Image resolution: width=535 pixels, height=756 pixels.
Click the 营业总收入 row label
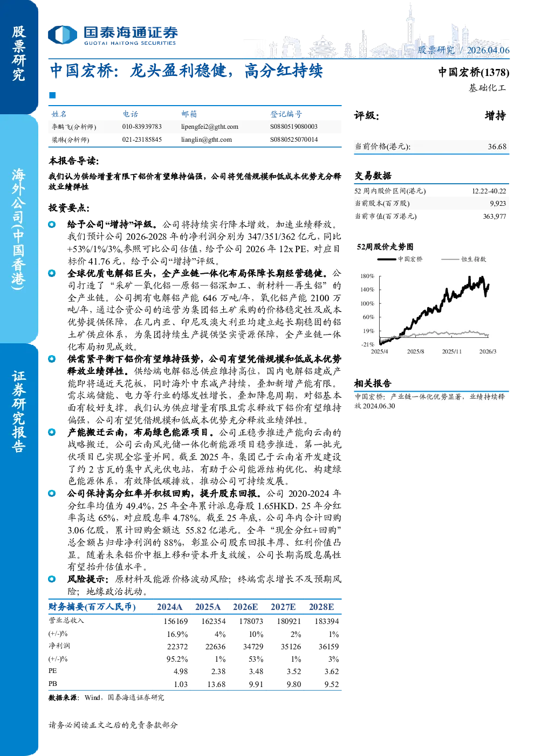(x=66, y=621)
